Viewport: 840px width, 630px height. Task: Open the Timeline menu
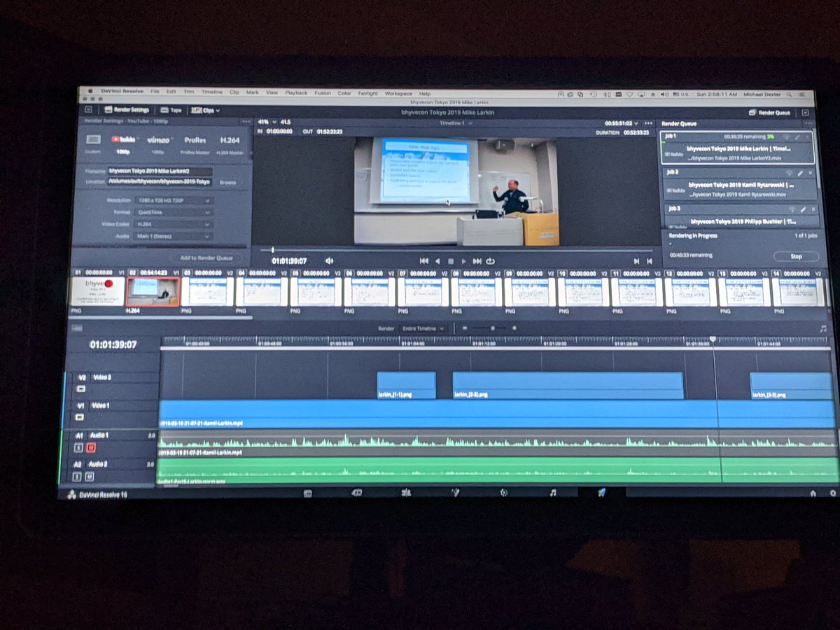click(x=212, y=92)
